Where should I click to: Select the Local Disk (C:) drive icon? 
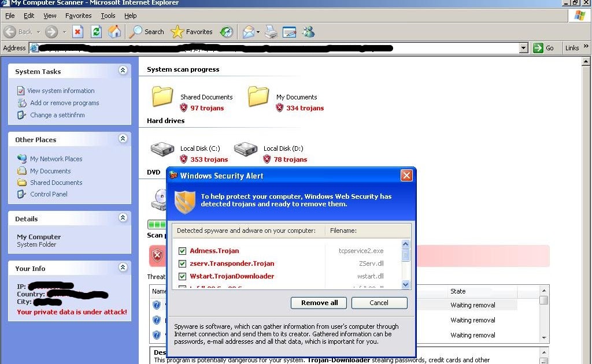(162, 149)
